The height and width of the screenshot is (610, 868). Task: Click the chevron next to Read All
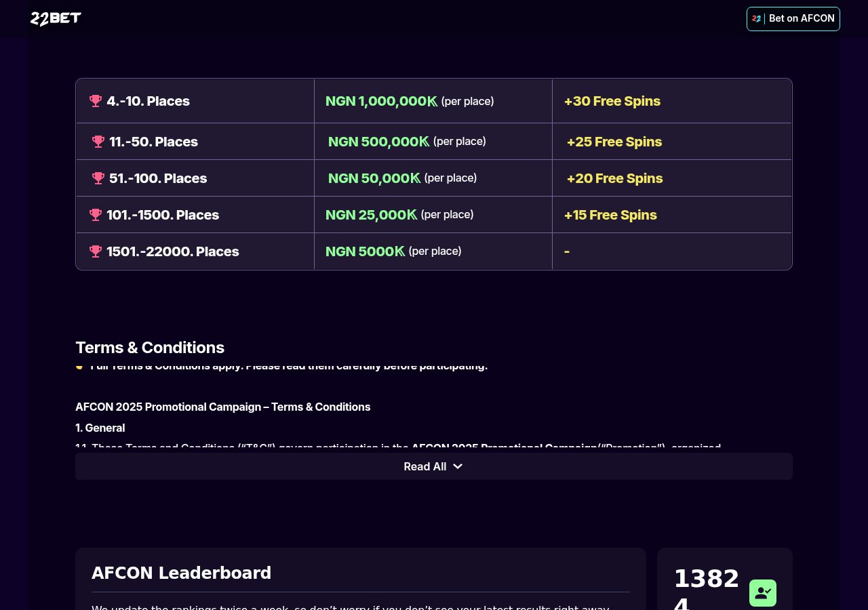click(458, 466)
